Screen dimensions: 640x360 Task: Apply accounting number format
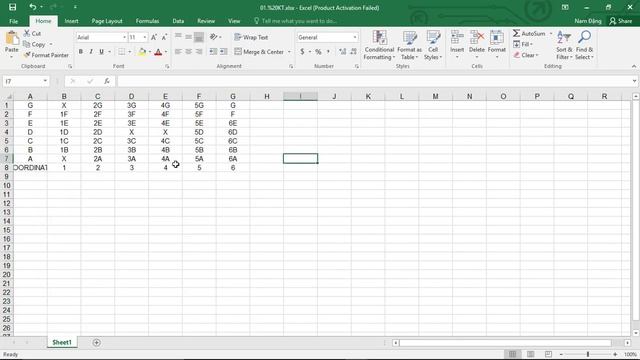point(302,52)
